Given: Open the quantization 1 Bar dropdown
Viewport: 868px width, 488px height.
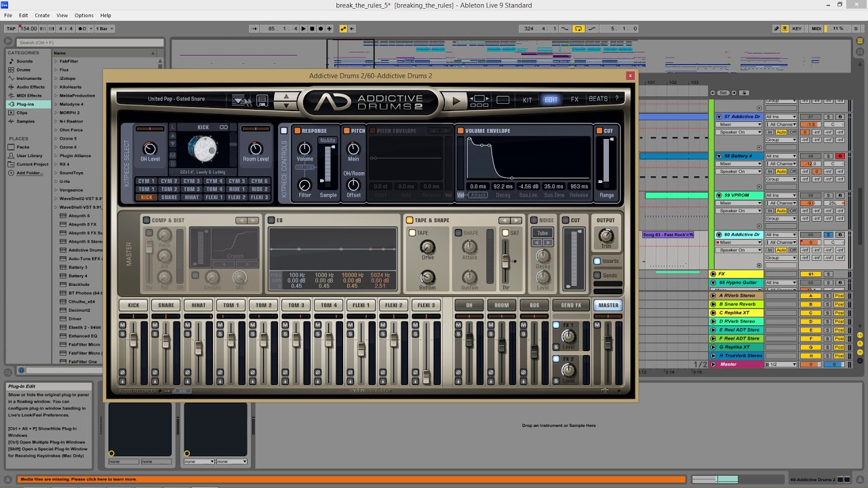Looking at the screenshot, I should pos(104,28).
